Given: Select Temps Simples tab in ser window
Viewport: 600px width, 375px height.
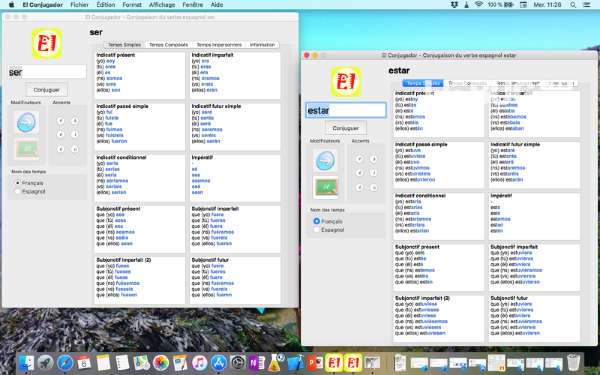Looking at the screenshot, I should (124, 45).
